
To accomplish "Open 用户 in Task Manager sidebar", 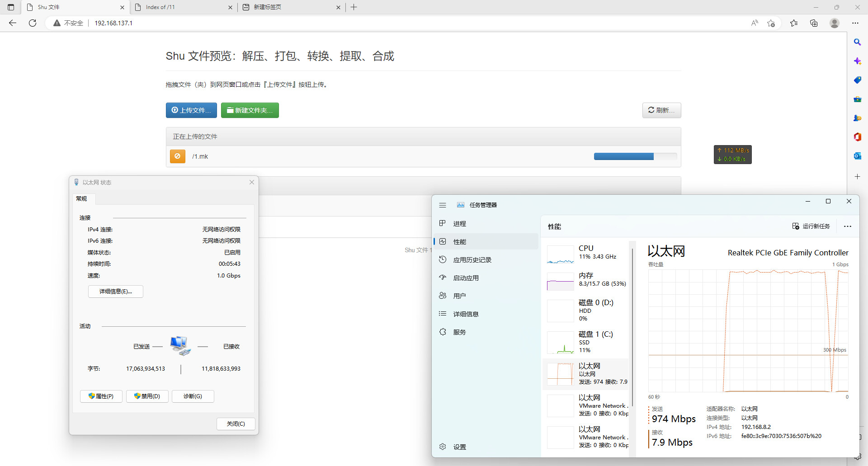I will pos(486,296).
